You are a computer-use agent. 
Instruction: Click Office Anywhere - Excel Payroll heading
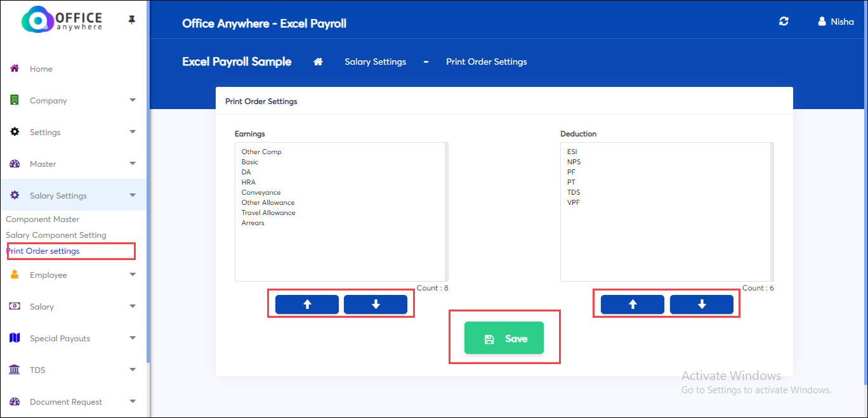coord(264,23)
